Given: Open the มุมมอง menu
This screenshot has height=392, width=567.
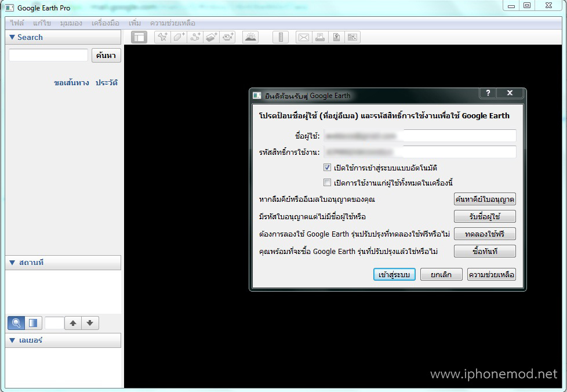Looking at the screenshot, I should [x=71, y=23].
